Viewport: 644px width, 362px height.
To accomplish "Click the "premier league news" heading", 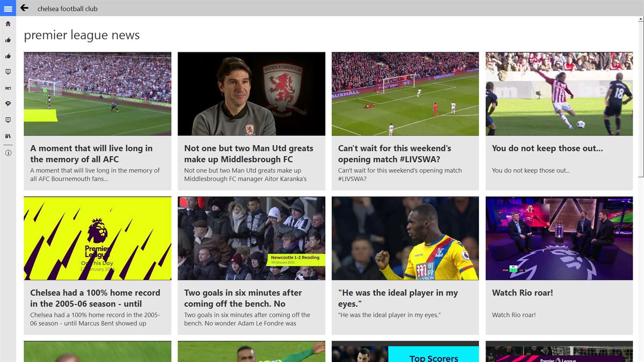I will [82, 35].
